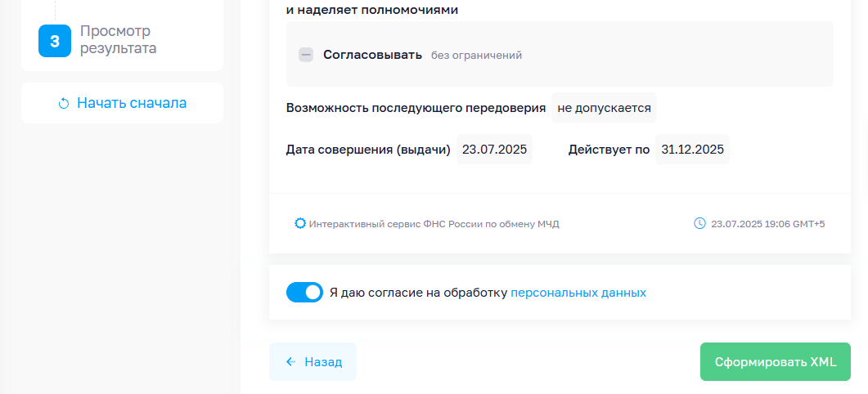Image resolution: width=868 pixels, height=394 pixels.
Task: Click the left arrow icon in Назад
Action: [x=290, y=362]
